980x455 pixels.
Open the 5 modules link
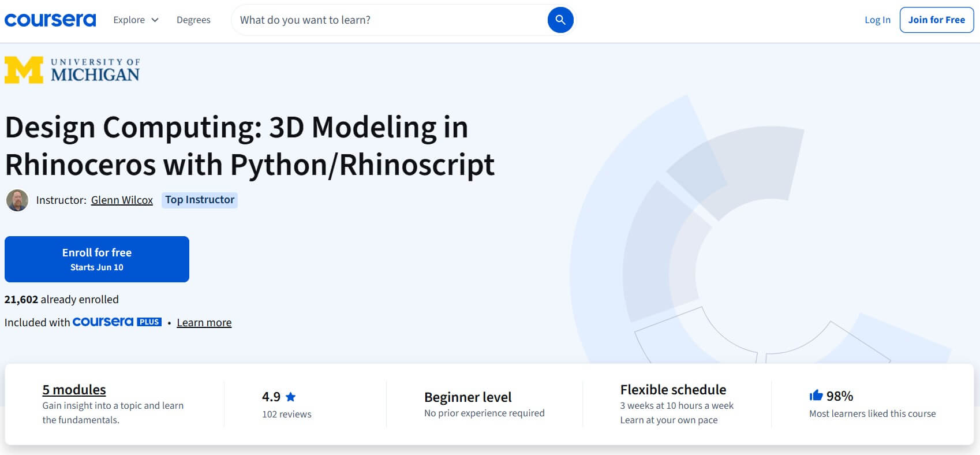point(74,390)
